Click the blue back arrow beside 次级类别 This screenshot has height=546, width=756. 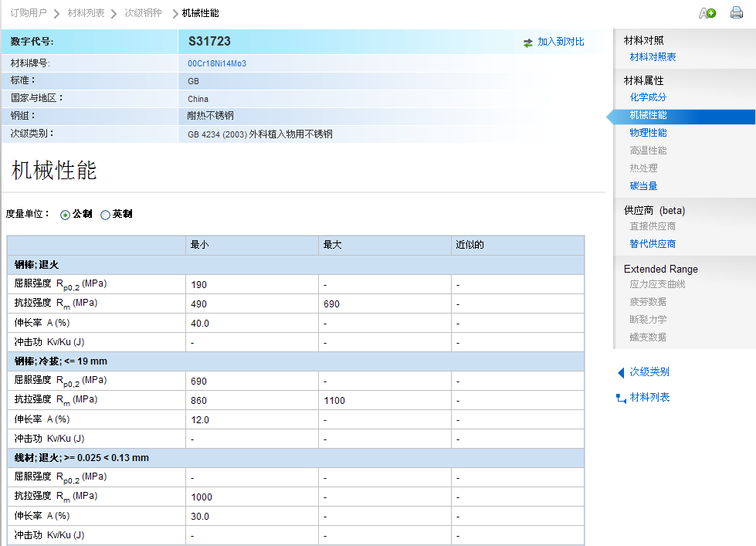pyautogui.click(x=620, y=372)
